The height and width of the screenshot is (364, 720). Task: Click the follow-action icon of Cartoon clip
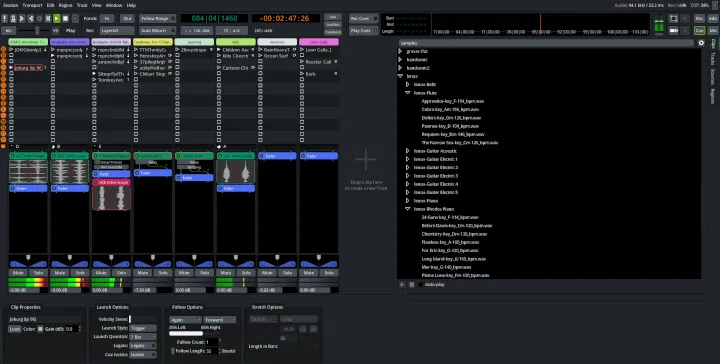253,67
